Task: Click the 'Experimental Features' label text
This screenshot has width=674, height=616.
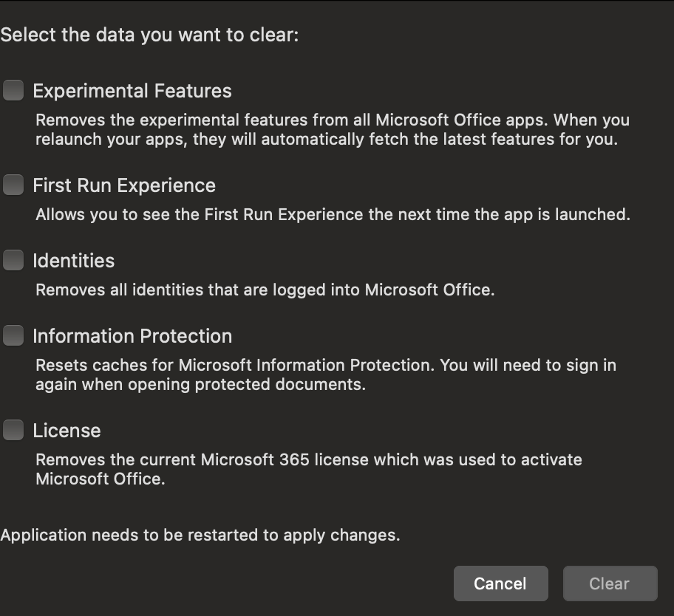Action: (x=132, y=91)
